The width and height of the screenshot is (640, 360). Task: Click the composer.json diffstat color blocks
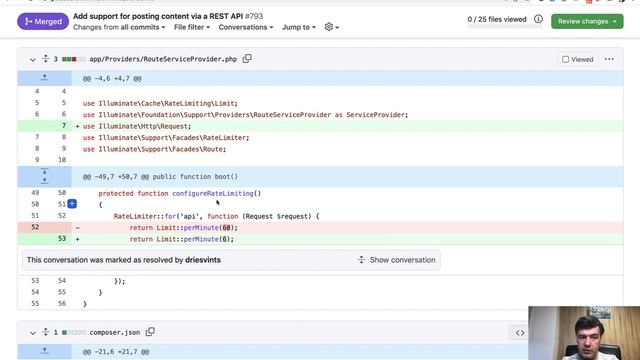pyautogui.click(x=74, y=333)
